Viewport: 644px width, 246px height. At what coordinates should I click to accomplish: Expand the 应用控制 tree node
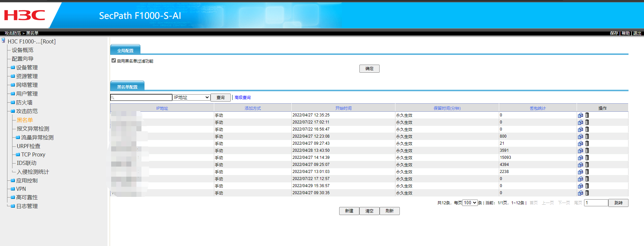click(13, 181)
